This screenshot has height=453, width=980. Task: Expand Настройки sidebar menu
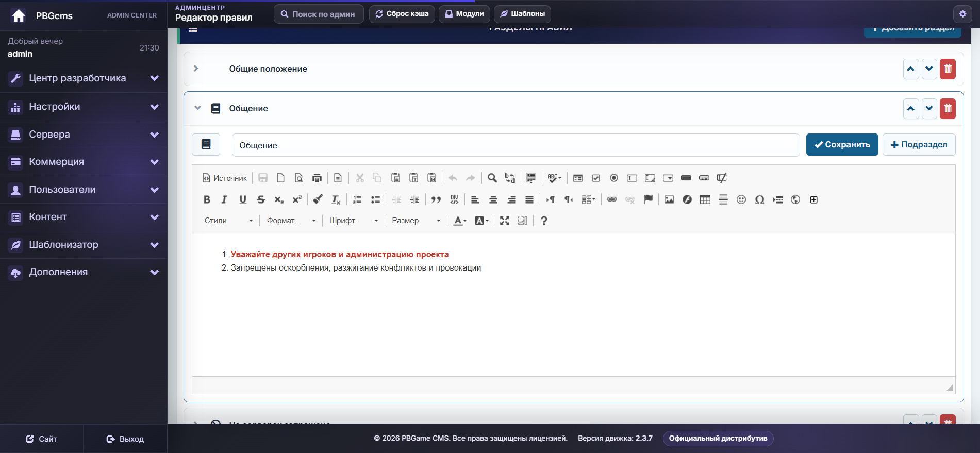pyautogui.click(x=84, y=107)
